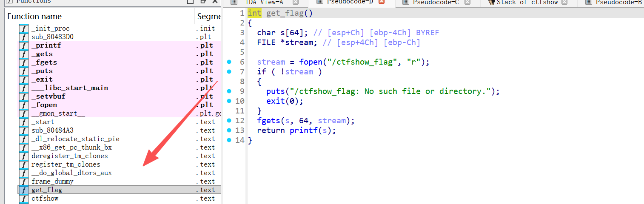Image resolution: width=644 pixels, height=204 pixels.
Task: Click the "/ctfshow_flag" string in fopen
Action: pyautogui.click(x=362, y=62)
